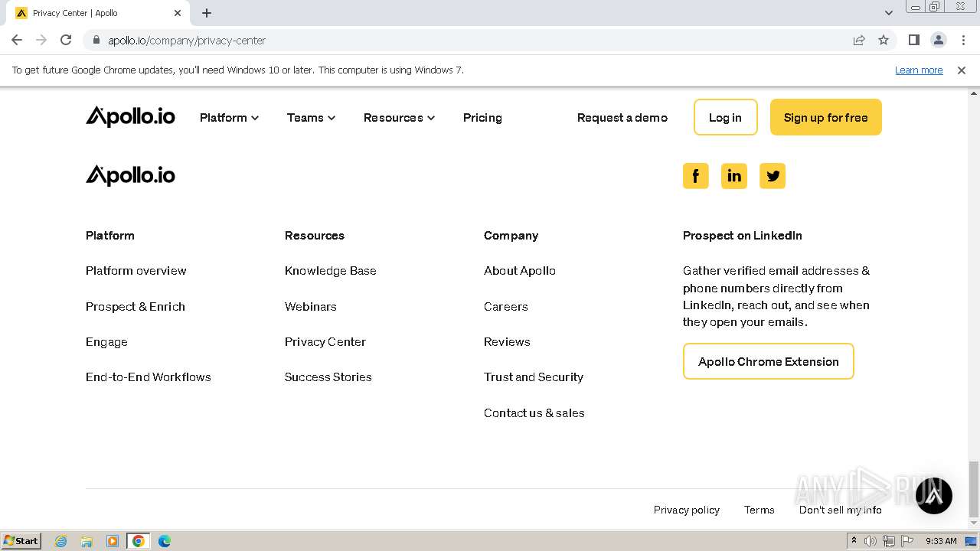Click the Log in button
The width and height of the screenshot is (980, 551).
[725, 117]
